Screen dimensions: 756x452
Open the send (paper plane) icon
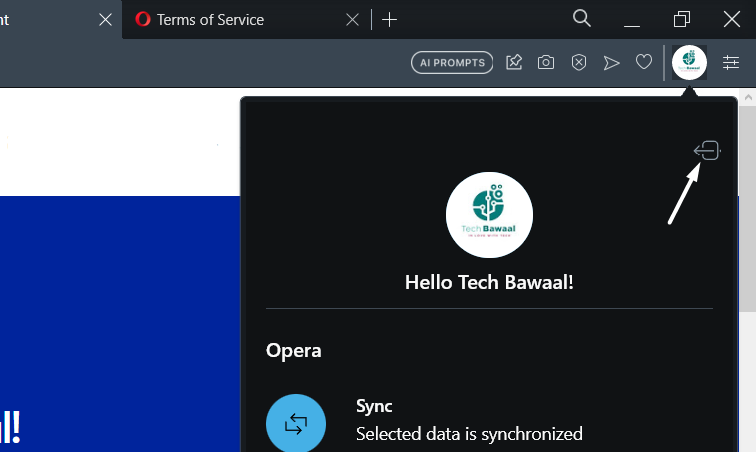[x=611, y=63]
